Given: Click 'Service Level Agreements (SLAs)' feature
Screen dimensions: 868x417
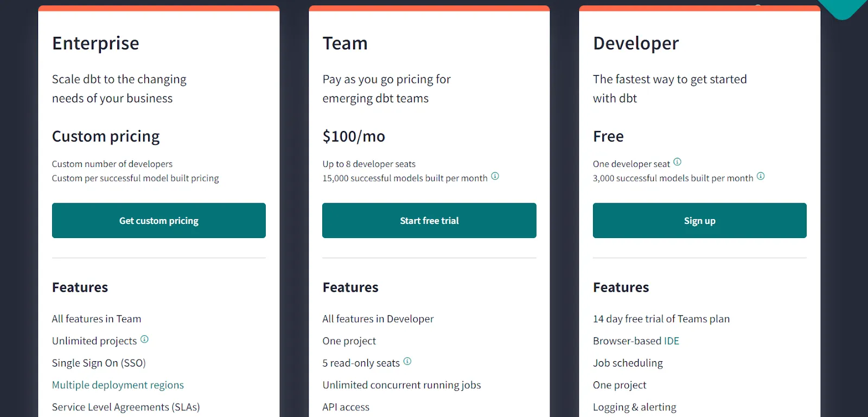Looking at the screenshot, I should [x=126, y=407].
